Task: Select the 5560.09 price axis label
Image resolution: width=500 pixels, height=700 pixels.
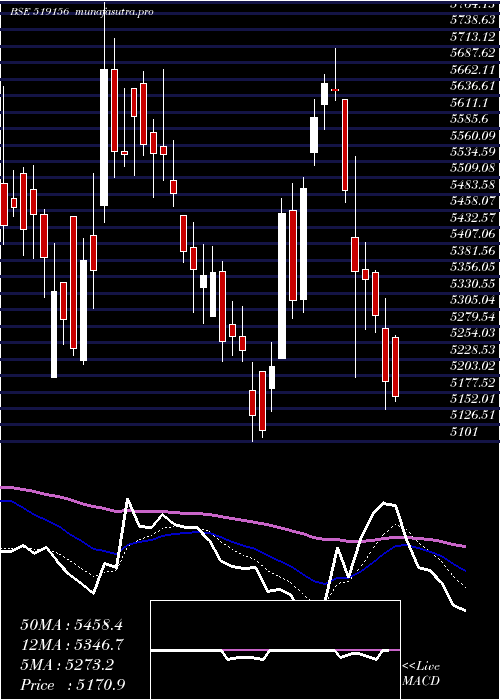Action: (473, 135)
